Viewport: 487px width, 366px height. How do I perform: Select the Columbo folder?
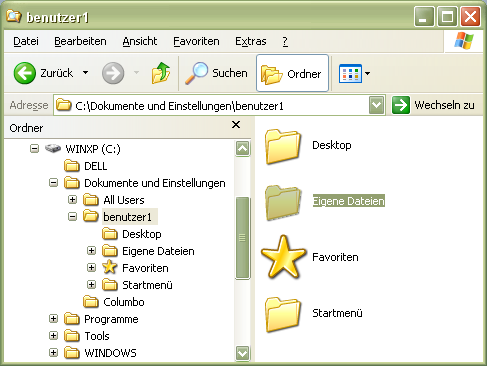[x=114, y=302]
